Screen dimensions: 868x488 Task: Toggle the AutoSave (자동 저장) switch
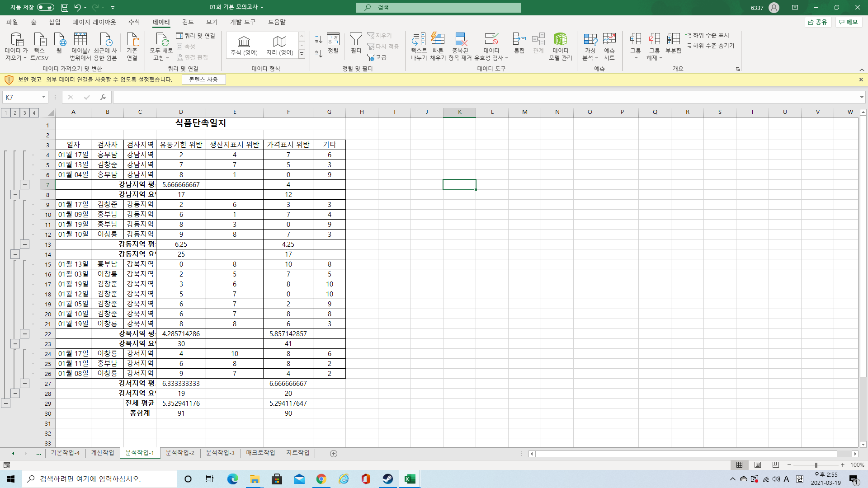(45, 7)
